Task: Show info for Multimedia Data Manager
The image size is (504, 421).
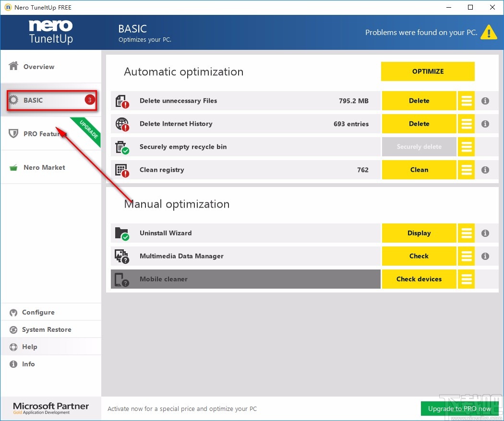Action: [485, 256]
